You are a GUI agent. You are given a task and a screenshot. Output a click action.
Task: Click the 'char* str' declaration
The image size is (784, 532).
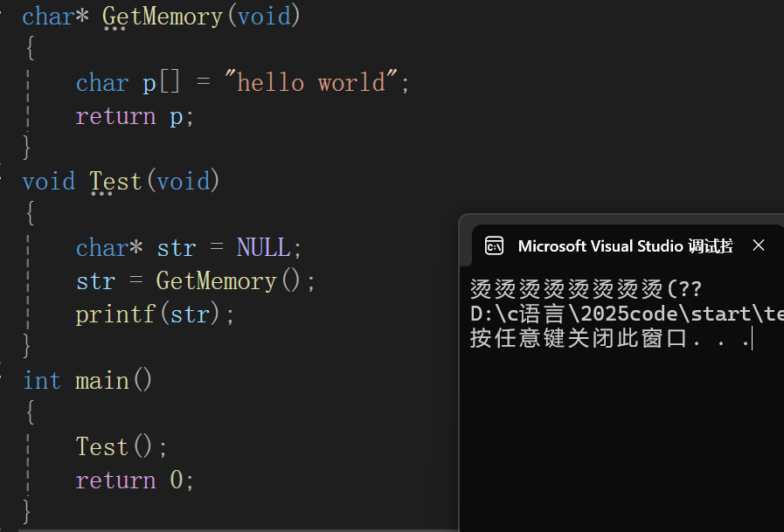(x=135, y=248)
